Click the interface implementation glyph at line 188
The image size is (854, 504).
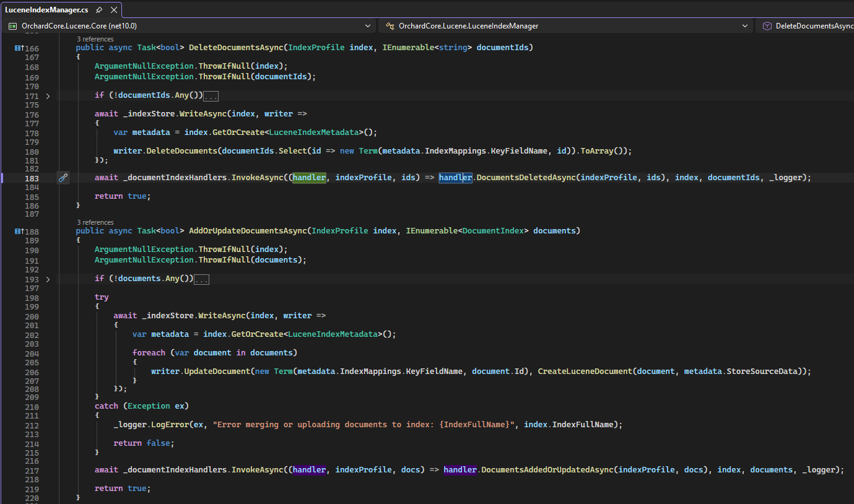pyautogui.click(x=19, y=231)
